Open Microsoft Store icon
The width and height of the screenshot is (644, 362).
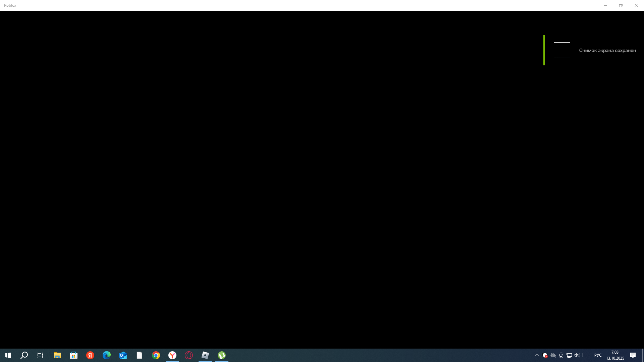pos(74,355)
